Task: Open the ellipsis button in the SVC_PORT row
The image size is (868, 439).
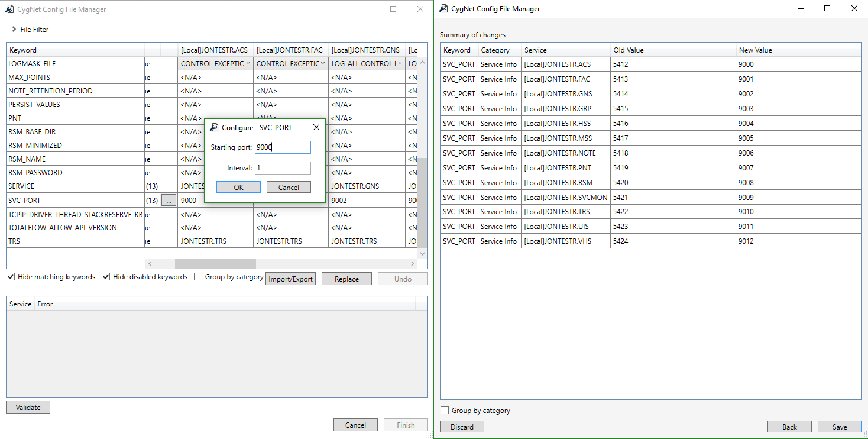Action: point(169,201)
